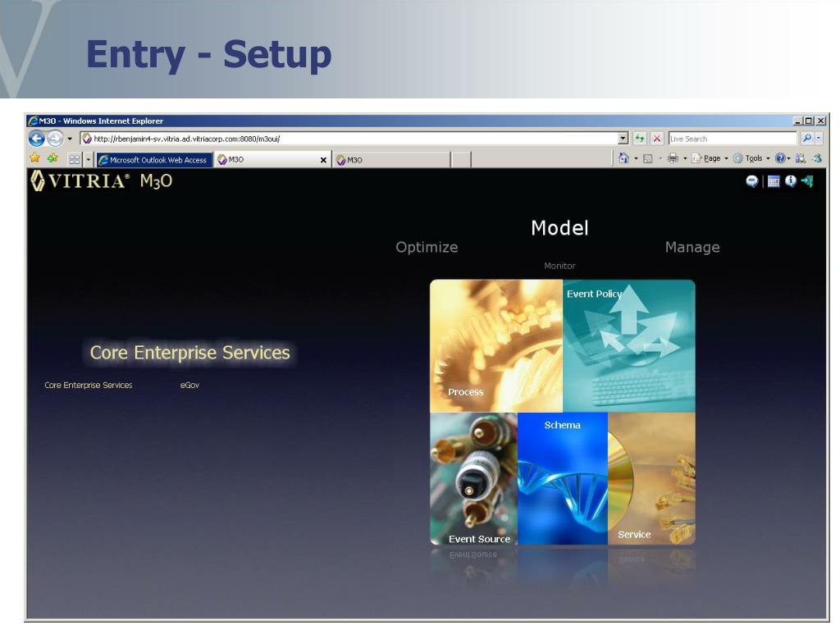Switch to Microsoft Outlook Web Access tab
This screenshot has height=630, width=840.
coord(153,160)
